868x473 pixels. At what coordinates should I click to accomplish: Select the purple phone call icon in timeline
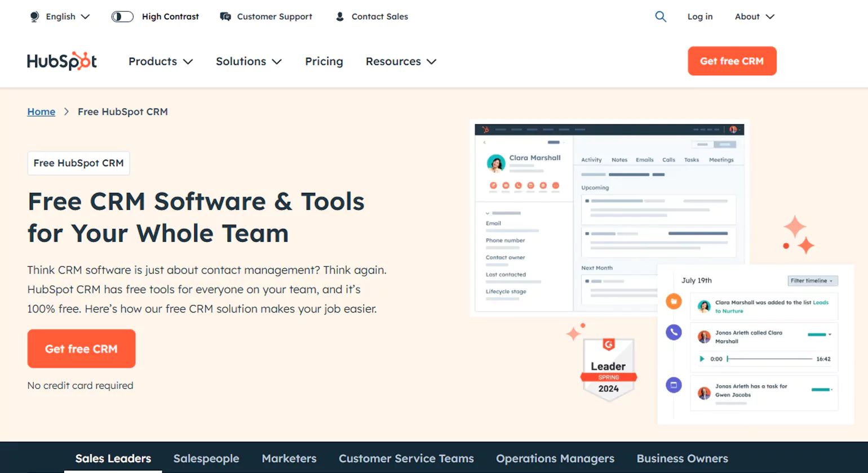(674, 332)
